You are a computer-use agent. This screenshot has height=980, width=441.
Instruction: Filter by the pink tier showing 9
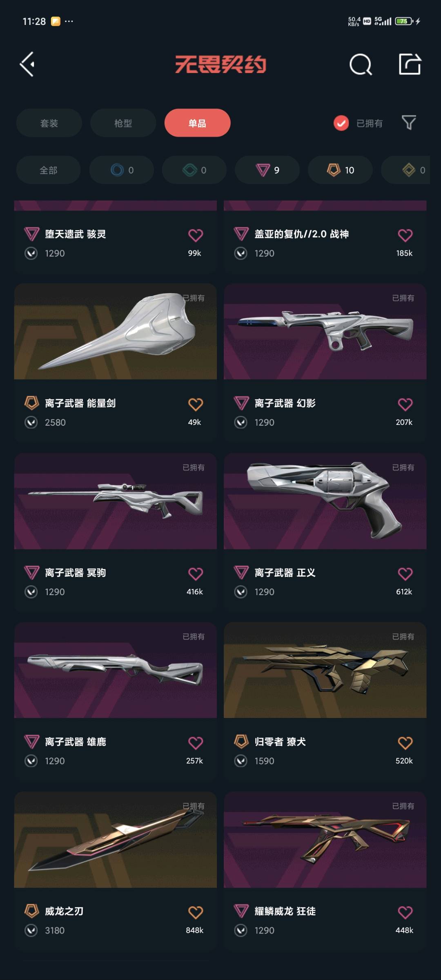point(267,170)
